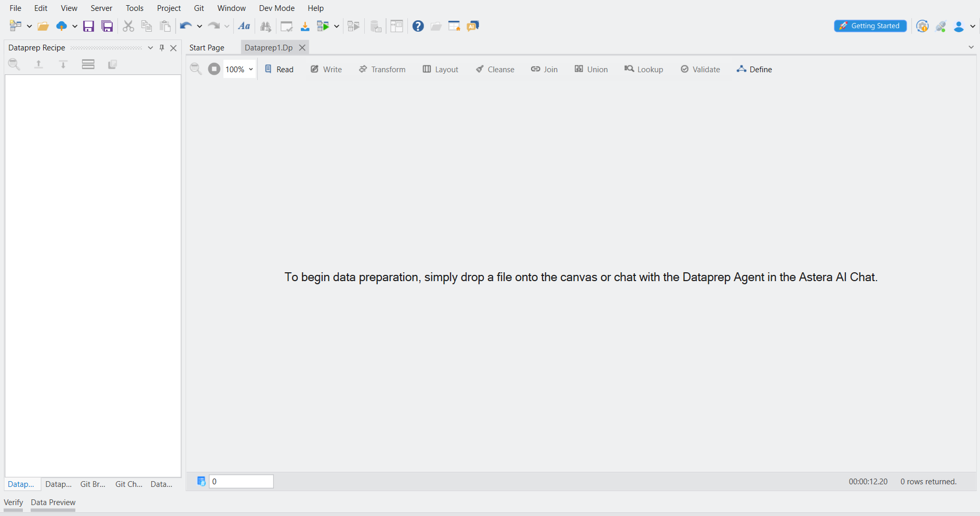This screenshot has height=516, width=980.
Task: Click the Getting Started button
Action: [870, 26]
